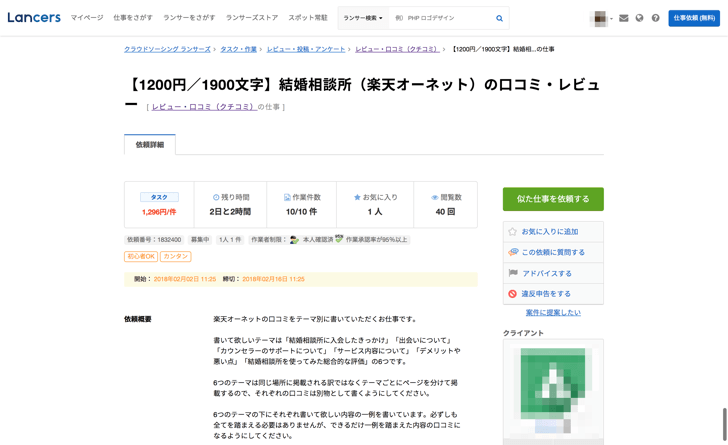
Task: Click the violation report prohibition icon
Action: point(513,294)
